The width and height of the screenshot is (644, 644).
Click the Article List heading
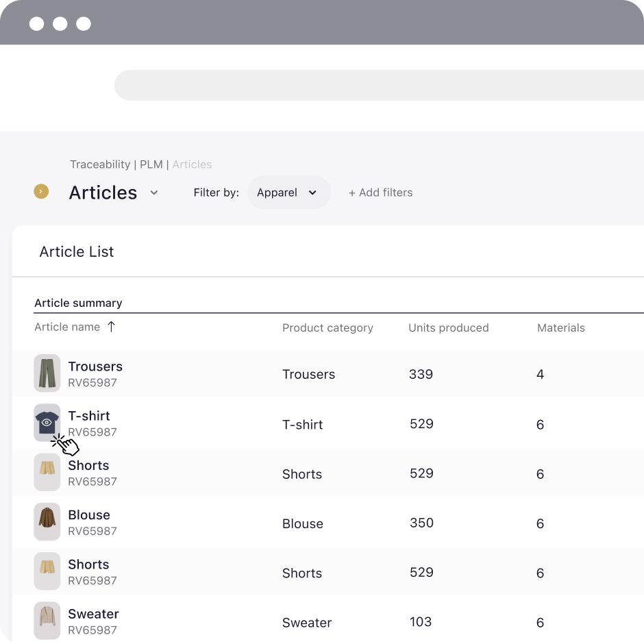tap(77, 251)
